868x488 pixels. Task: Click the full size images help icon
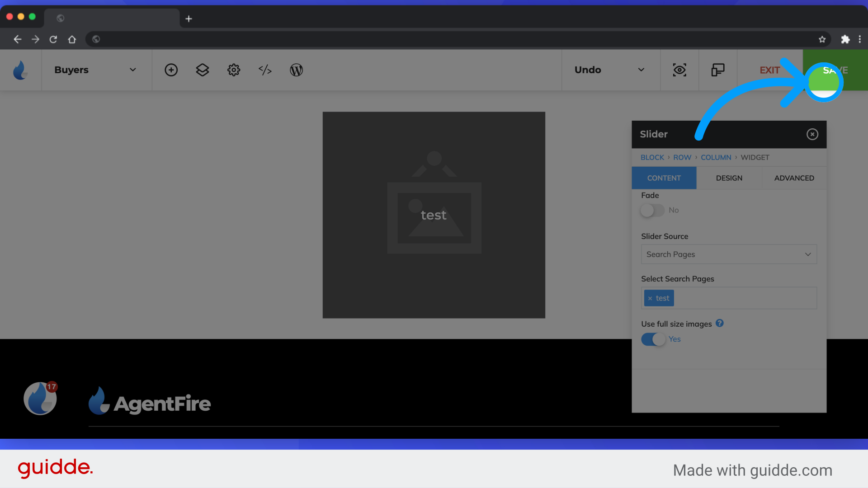(720, 323)
